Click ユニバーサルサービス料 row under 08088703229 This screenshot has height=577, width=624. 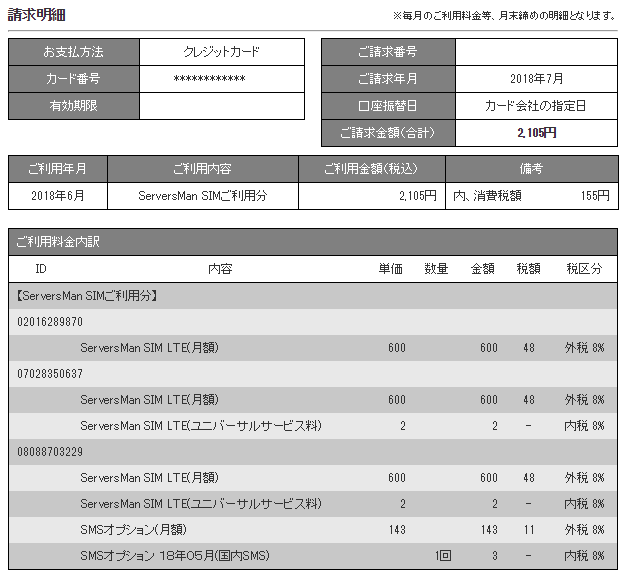pyautogui.click(x=313, y=504)
